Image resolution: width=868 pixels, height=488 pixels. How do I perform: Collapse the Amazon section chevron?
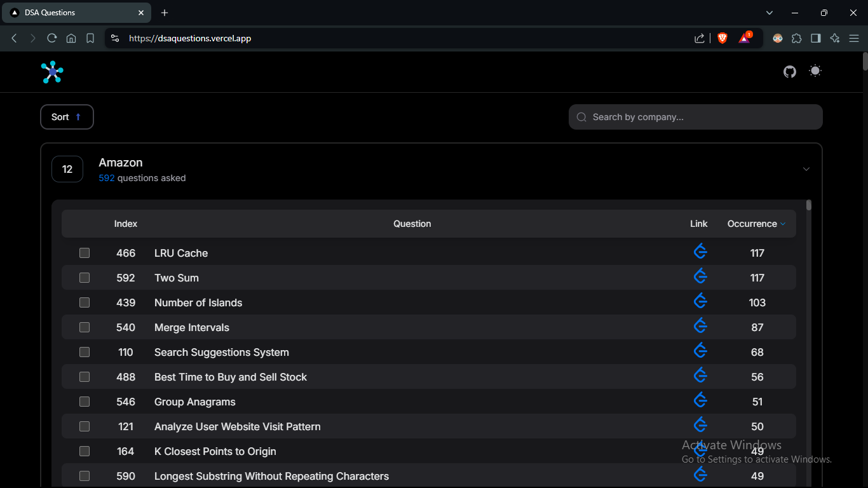click(806, 169)
